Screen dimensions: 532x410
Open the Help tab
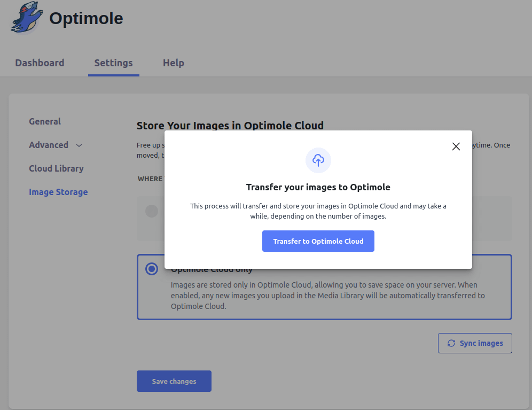tap(173, 63)
